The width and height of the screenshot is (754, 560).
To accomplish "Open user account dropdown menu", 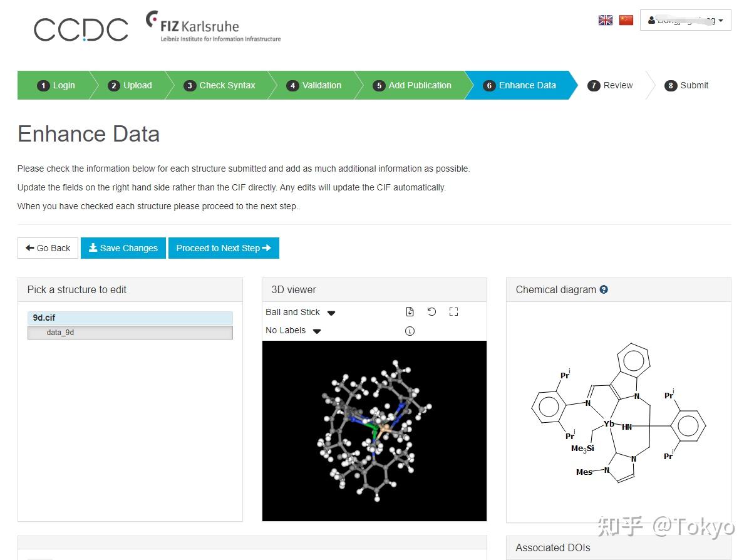I will pos(685,20).
